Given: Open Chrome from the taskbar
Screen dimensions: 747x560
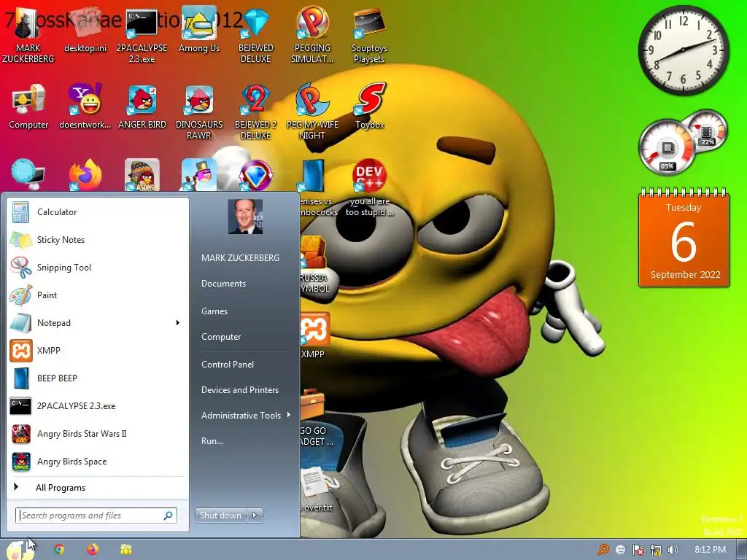Looking at the screenshot, I should [x=59, y=550].
